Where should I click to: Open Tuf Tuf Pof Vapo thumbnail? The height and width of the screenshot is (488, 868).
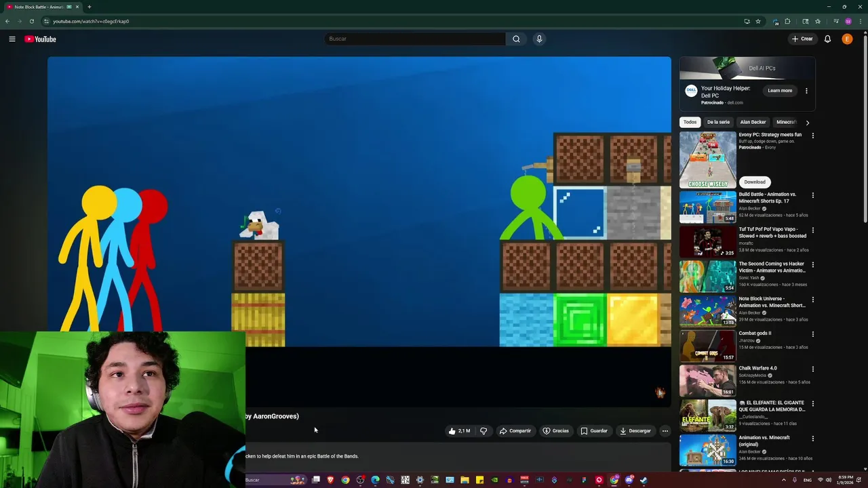(x=707, y=241)
